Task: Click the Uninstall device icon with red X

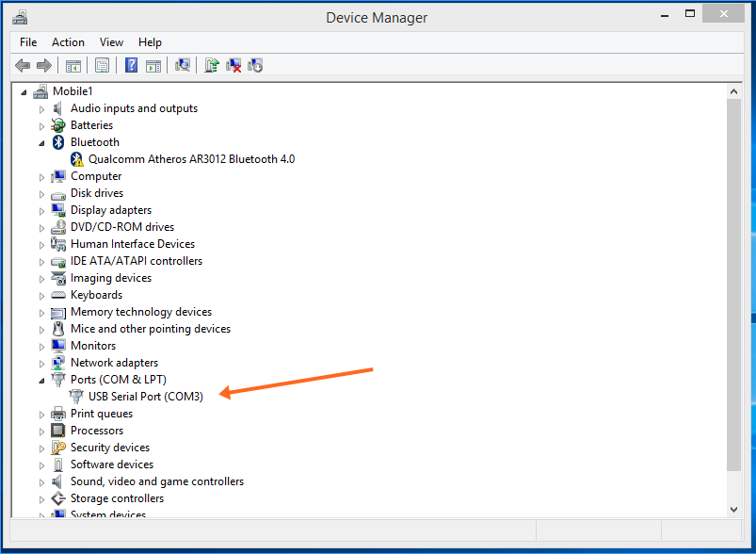Action: click(233, 65)
